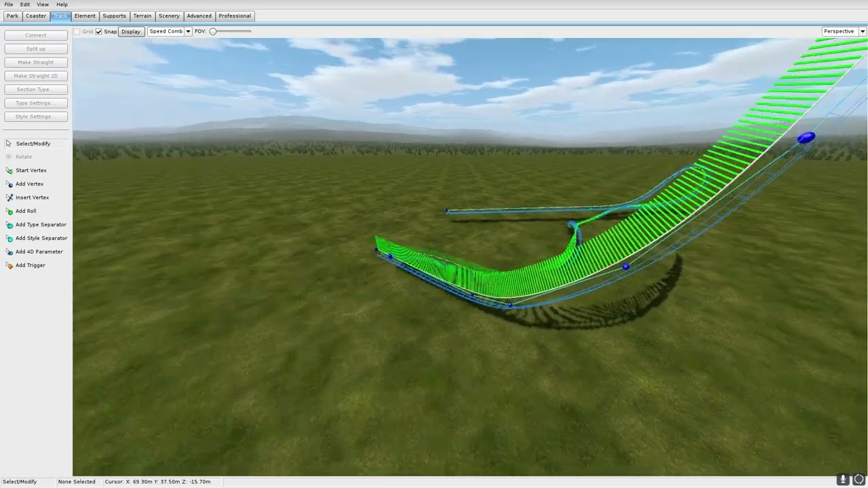Open the Edit menu
This screenshot has width=868, height=488.
24,4
